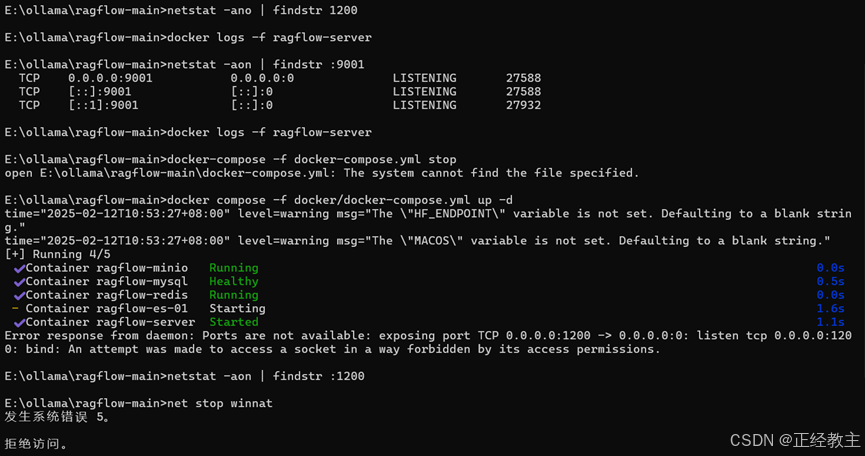
Task: Click the checkmark beside Container ragflow-server
Action: click(19, 323)
